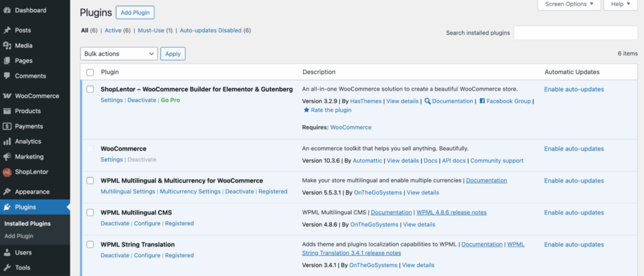This screenshot has width=644, height=276.
Task: Click the HasThemes author link
Action: pos(365,101)
